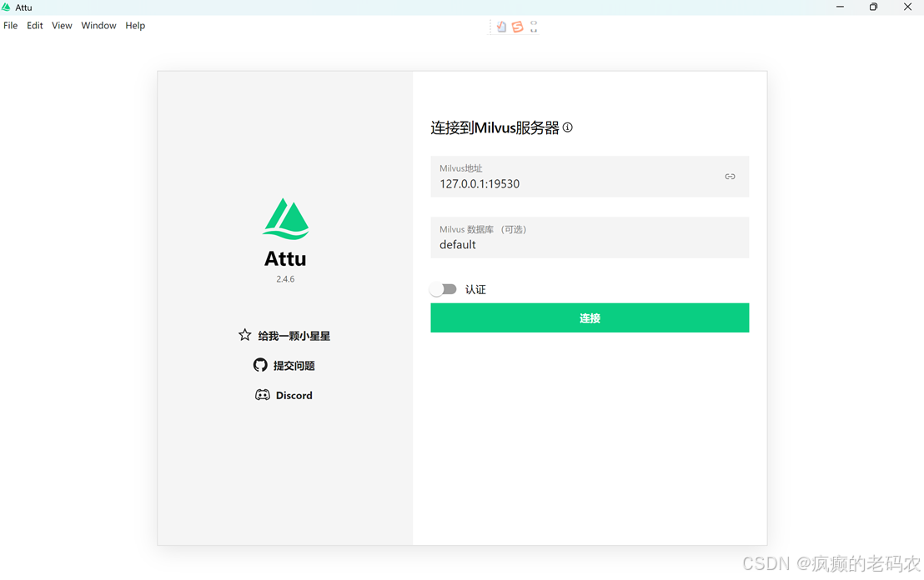Focus the Milvus 数据库 database field
Viewport: 924px width, 580px height.
[x=590, y=237]
